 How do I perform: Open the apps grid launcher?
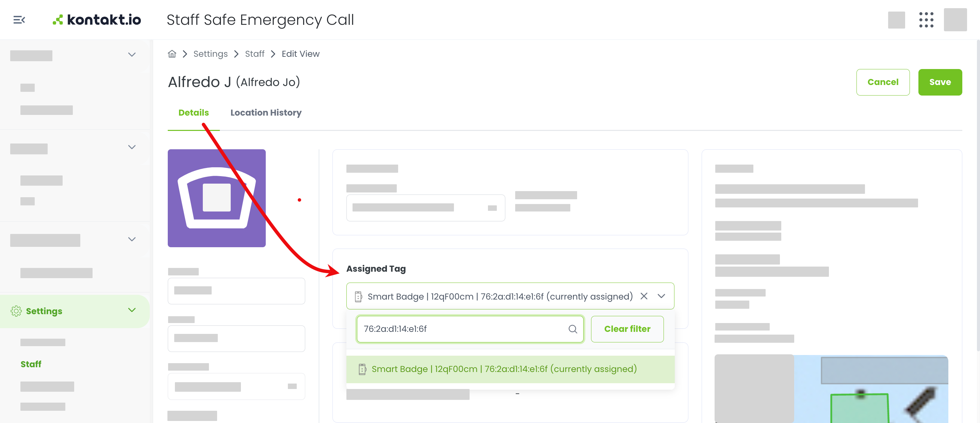tap(926, 20)
